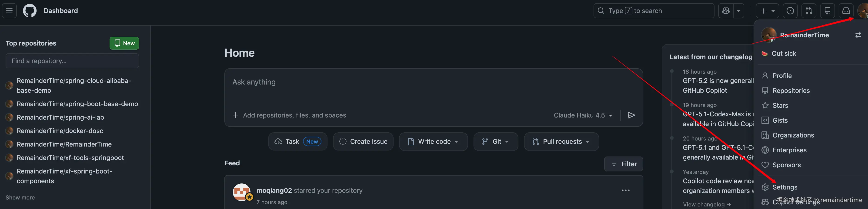Click the GitHub octocat logo
This screenshot has width=868, height=209.
pyautogui.click(x=30, y=11)
